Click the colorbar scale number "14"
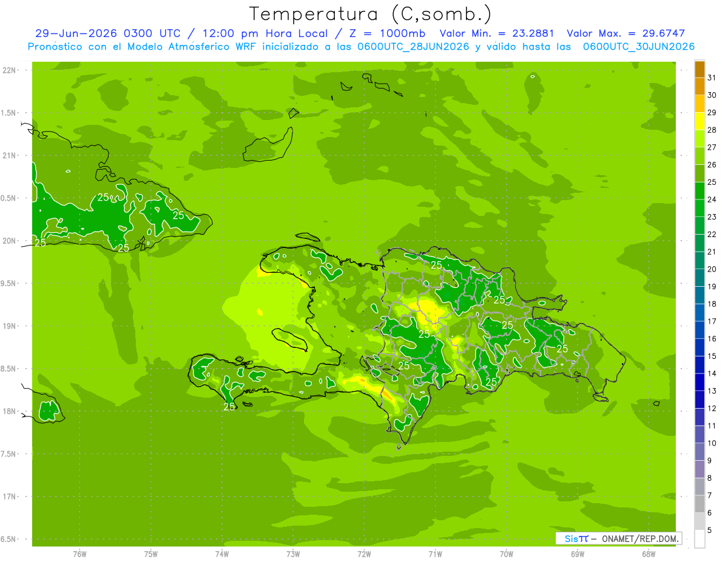This screenshot has width=728, height=562. pos(712,374)
